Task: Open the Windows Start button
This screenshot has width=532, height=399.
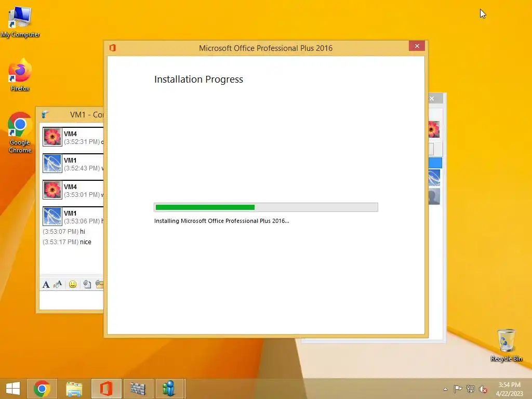Action: coord(13,389)
